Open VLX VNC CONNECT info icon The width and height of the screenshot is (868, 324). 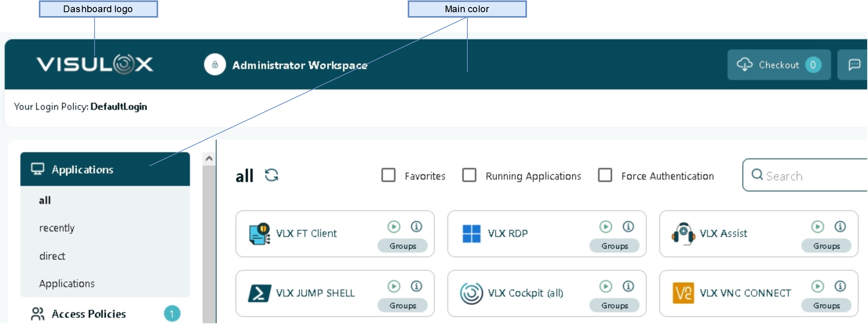(x=840, y=286)
